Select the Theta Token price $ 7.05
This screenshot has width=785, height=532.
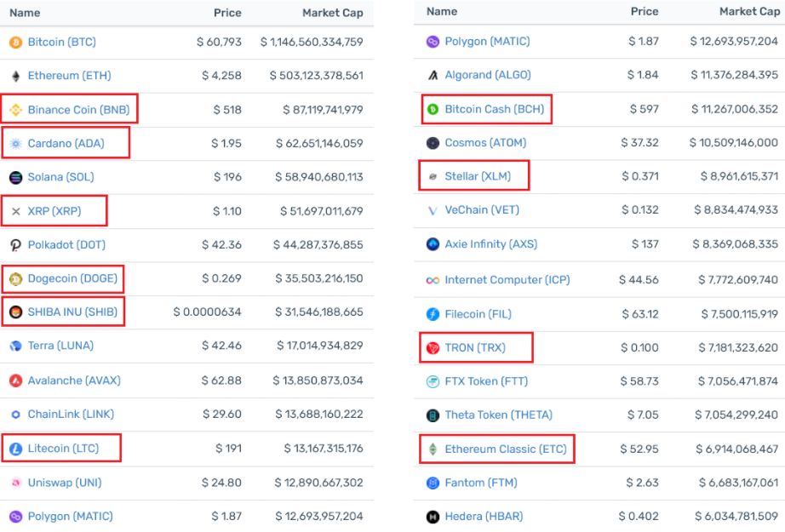[644, 415]
